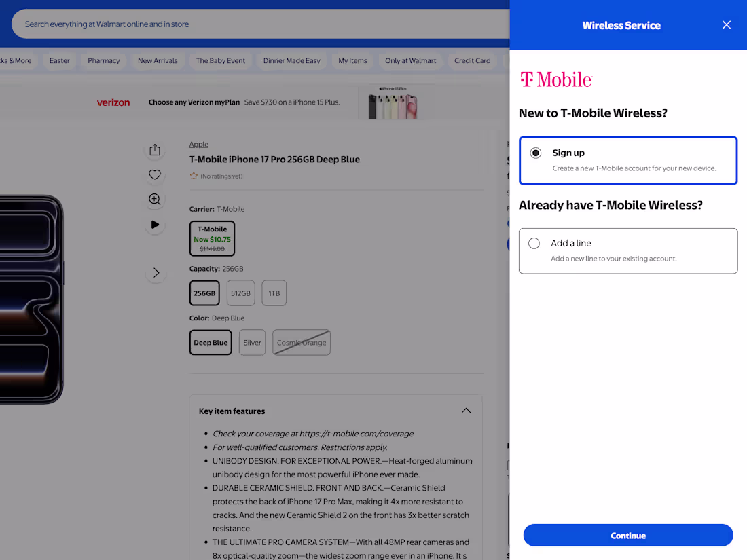Click the 'Key item features' heading
This screenshot has width=747, height=560.
click(x=232, y=411)
